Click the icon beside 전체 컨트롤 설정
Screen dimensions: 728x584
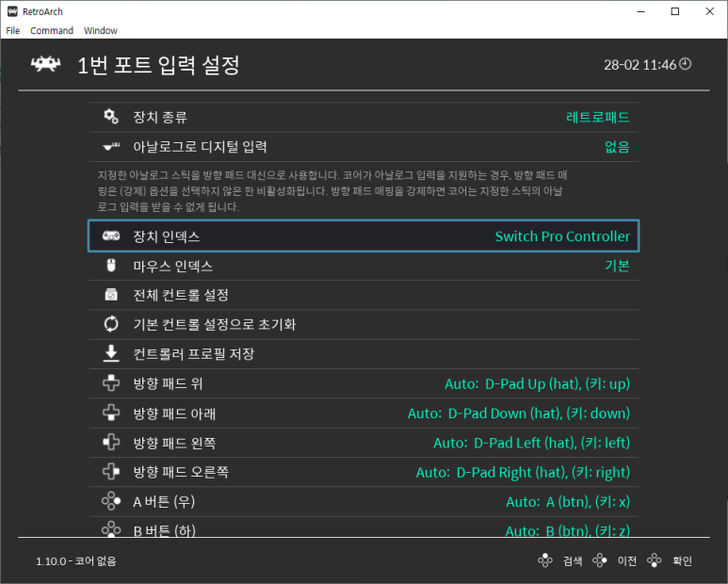[111, 295]
